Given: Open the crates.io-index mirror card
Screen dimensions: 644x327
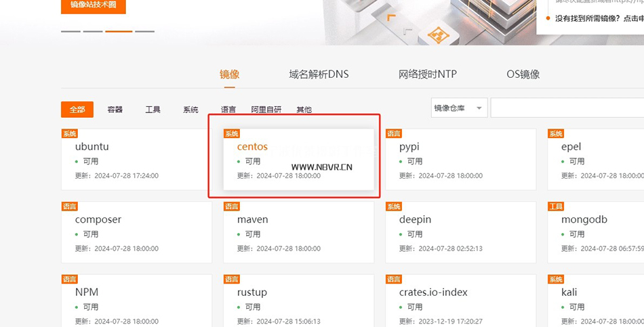Looking at the screenshot, I should (460, 301).
